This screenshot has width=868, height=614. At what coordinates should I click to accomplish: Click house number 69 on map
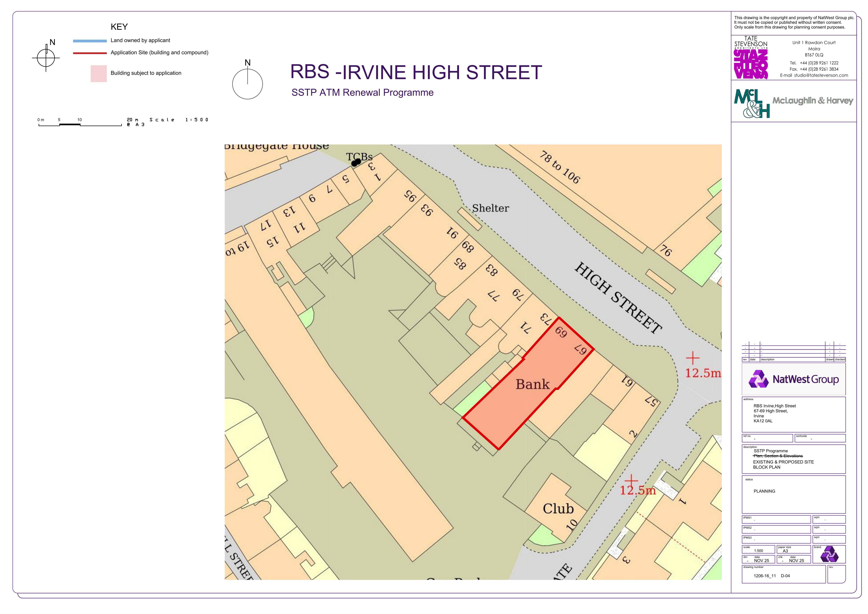[x=561, y=332]
